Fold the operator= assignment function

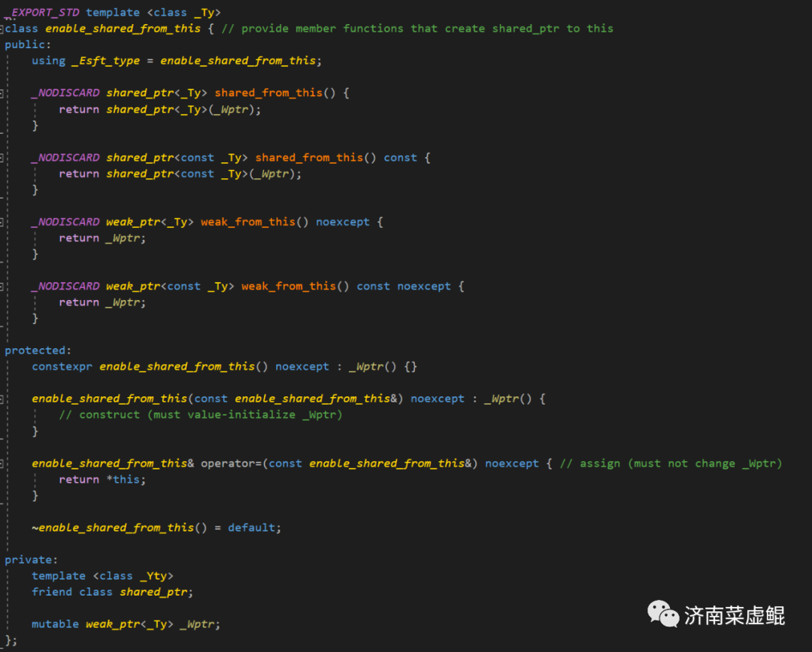tap(2, 463)
